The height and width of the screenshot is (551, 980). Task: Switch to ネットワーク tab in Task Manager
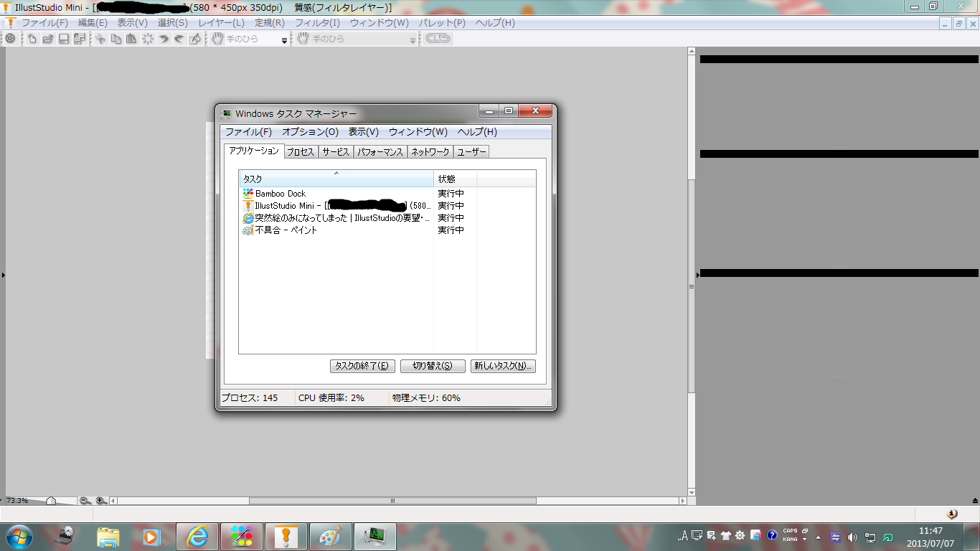(430, 152)
